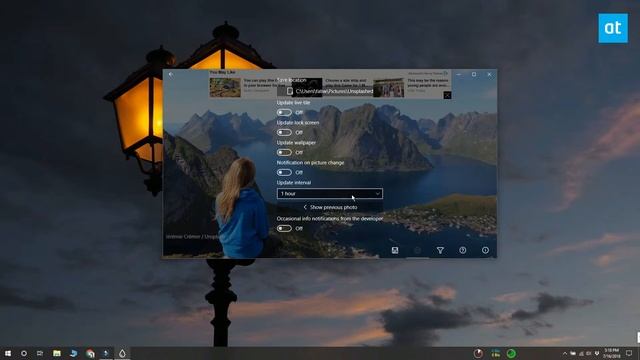Enable the Update wallpaper switch

[284, 152]
